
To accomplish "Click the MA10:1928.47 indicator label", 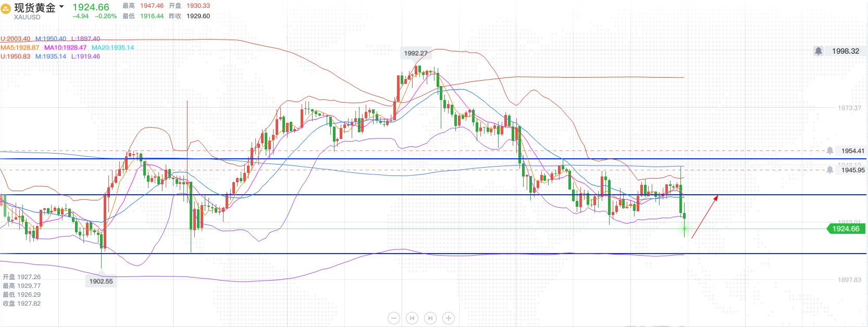I will click(65, 47).
